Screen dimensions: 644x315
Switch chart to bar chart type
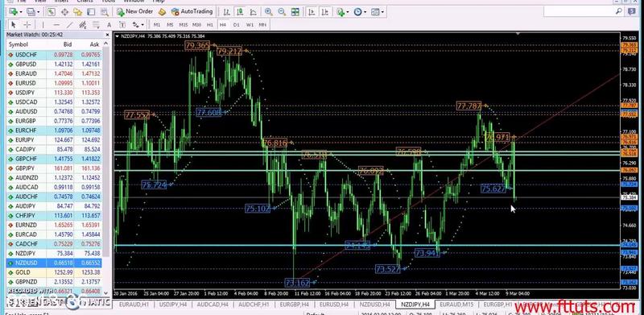(227, 12)
